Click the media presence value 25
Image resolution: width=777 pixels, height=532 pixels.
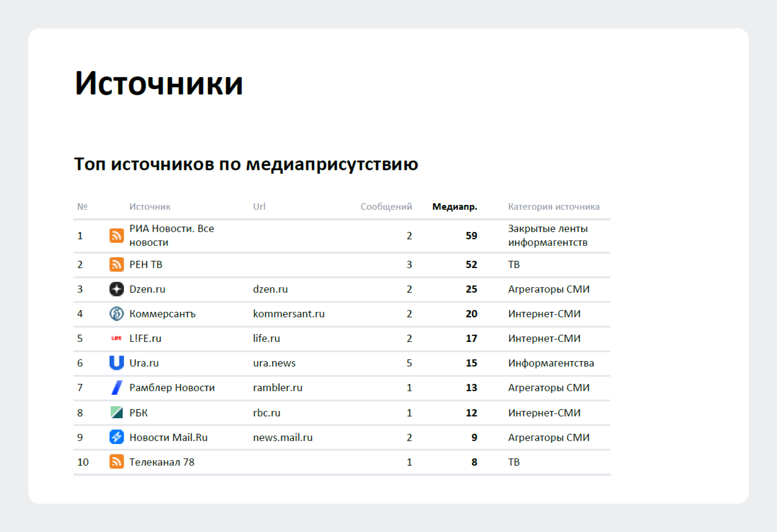pyautogui.click(x=471, y=289)
